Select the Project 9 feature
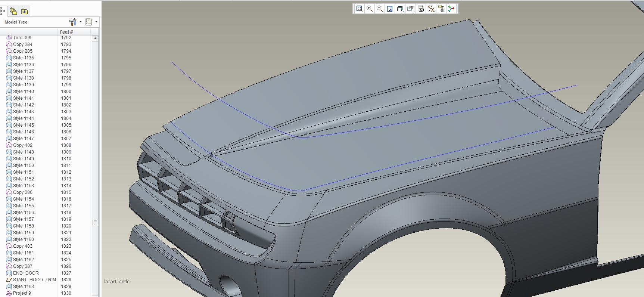Image resolution: width=644 pixels, height=297 pixels. 22,293
